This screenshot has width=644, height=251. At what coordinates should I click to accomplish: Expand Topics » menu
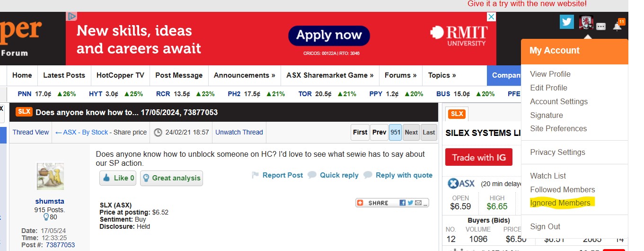[442, 75]
